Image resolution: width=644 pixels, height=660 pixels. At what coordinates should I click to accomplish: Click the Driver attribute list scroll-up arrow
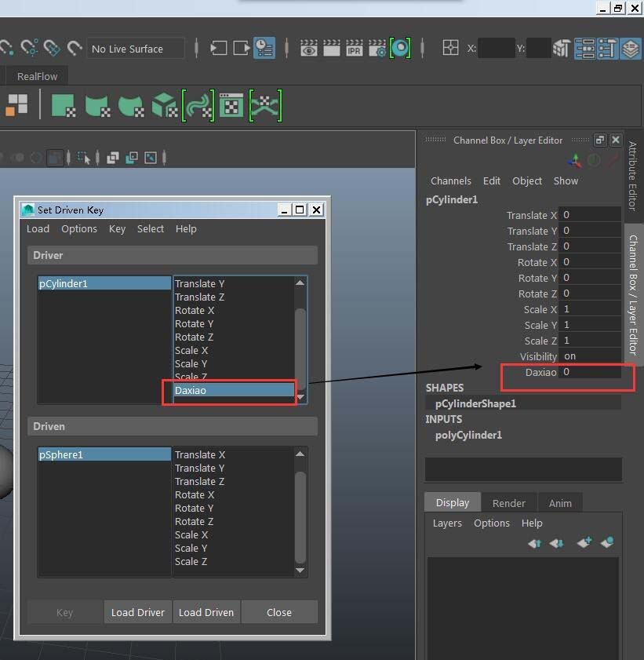point(300,283)
